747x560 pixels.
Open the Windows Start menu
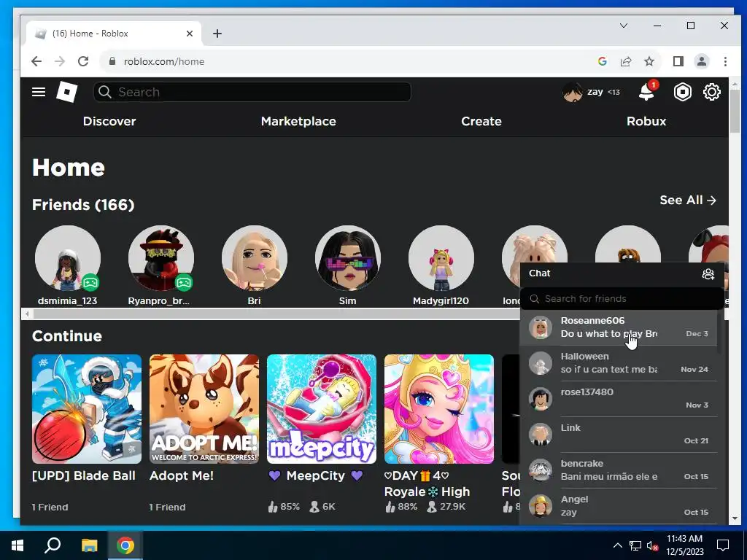[18, 545]
